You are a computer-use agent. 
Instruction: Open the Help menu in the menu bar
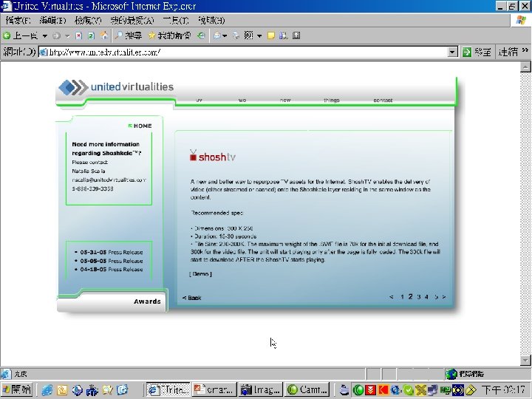[211, 21]
